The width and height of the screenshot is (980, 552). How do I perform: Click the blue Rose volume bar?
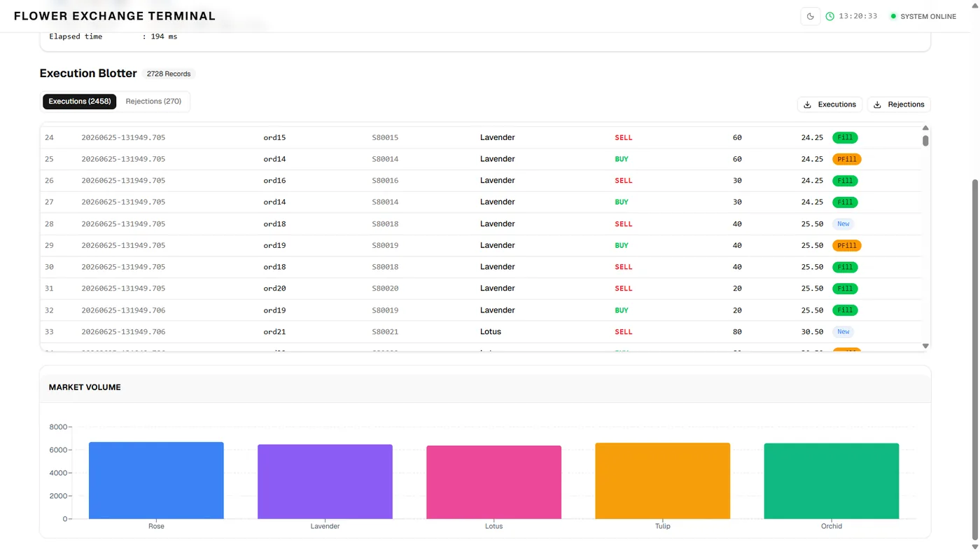(156, 481)
